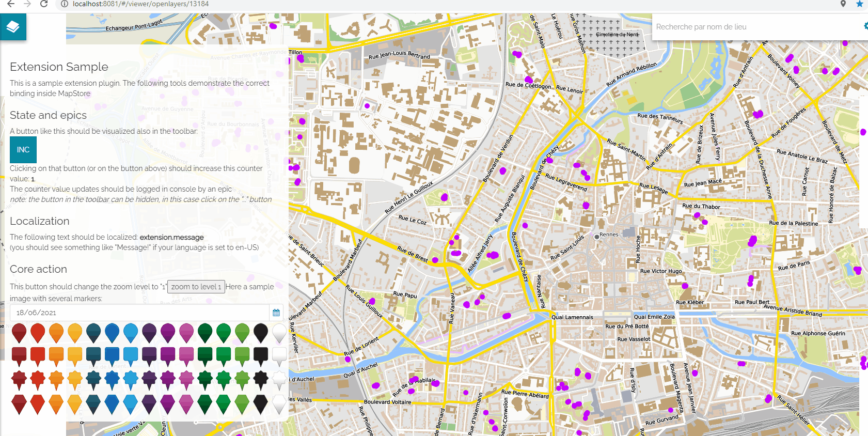
Task: Click the zoom to level 1 button
Action: 196,287
